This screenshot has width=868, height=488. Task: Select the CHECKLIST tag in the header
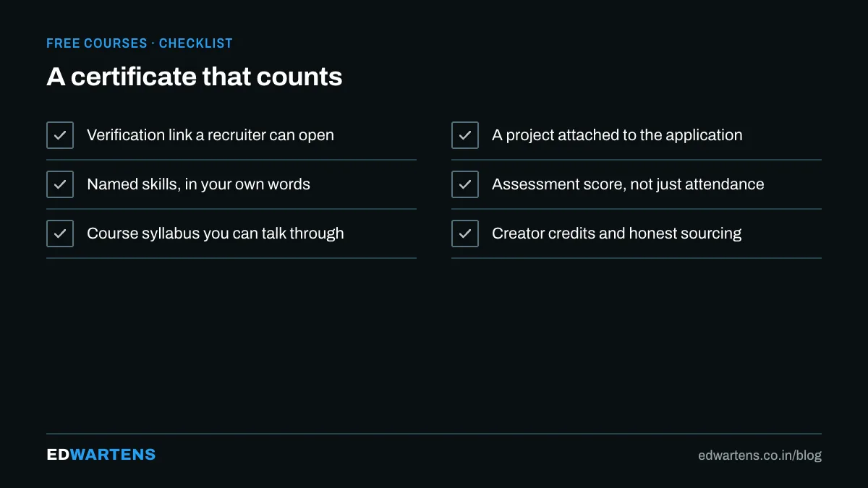click(x=196, y=43)
